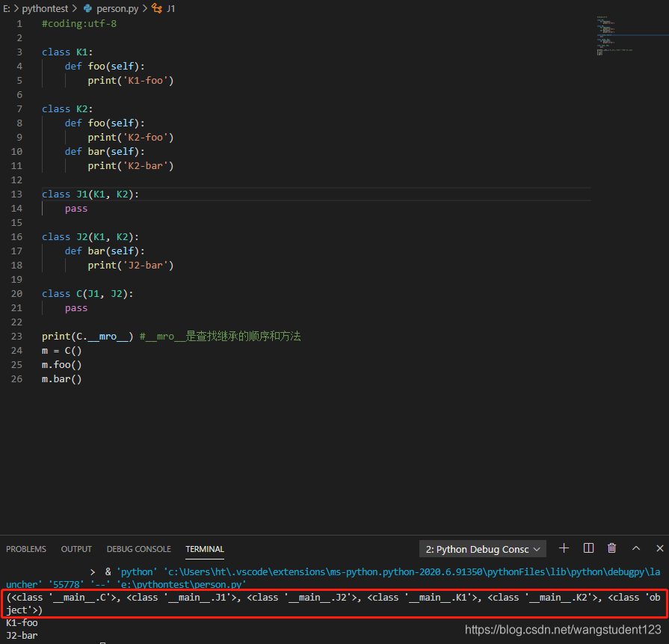Close the terminal panel

click(x=659, y=548)
